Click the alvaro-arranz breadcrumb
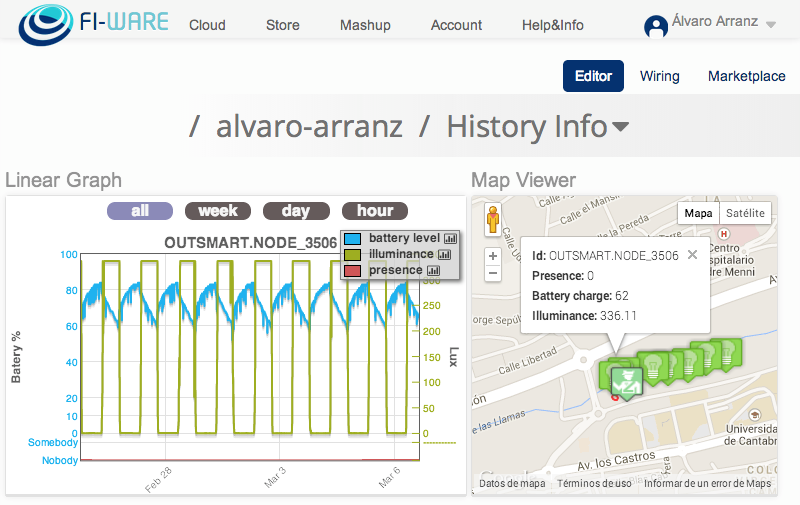800x505 pixels. tap(309, 127)
